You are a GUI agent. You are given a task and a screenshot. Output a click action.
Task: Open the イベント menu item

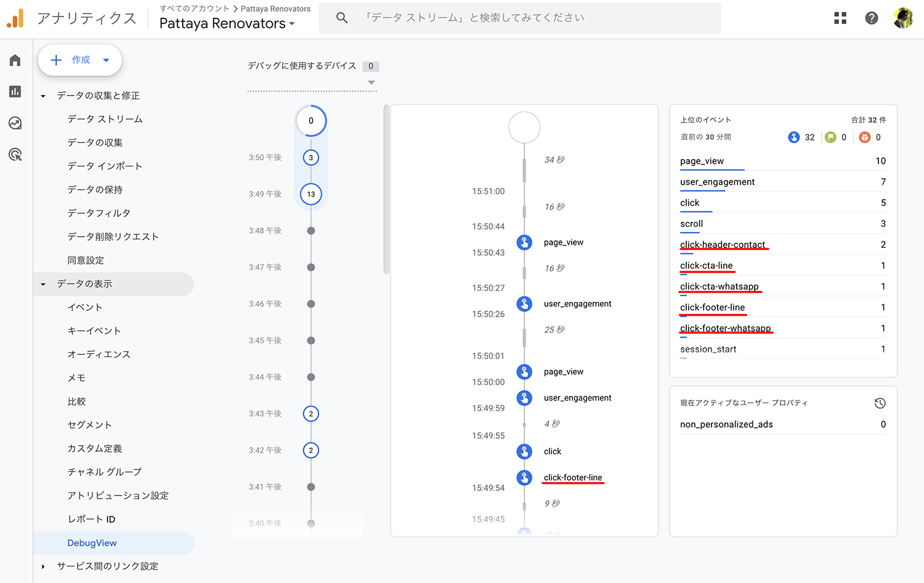click(85, 307)
